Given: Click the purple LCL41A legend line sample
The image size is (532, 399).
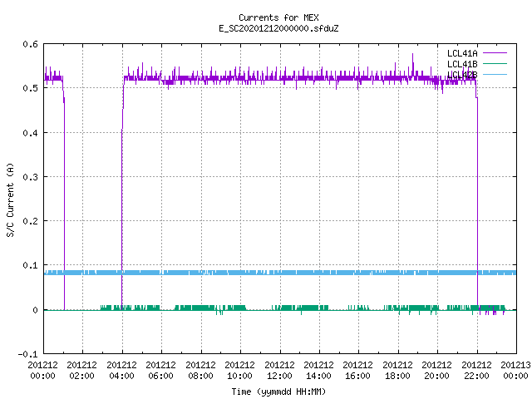Looking at the screenshot, I should [x=495, y=53].
